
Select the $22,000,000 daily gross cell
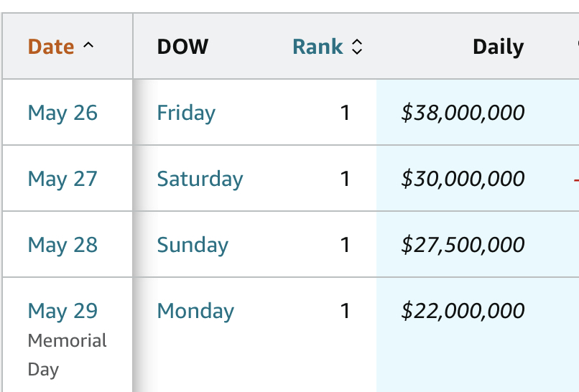coord(463,311)
